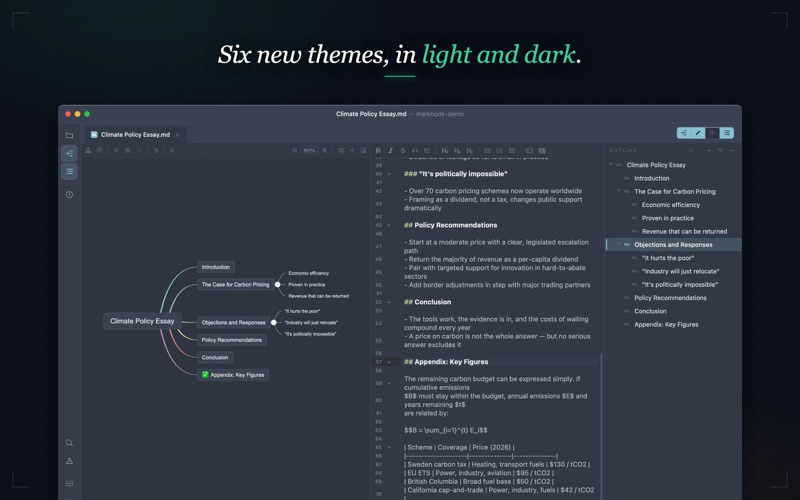
Task: Uncheck the Appendix: Key Figures node checkbox
Action: point(205,374)
